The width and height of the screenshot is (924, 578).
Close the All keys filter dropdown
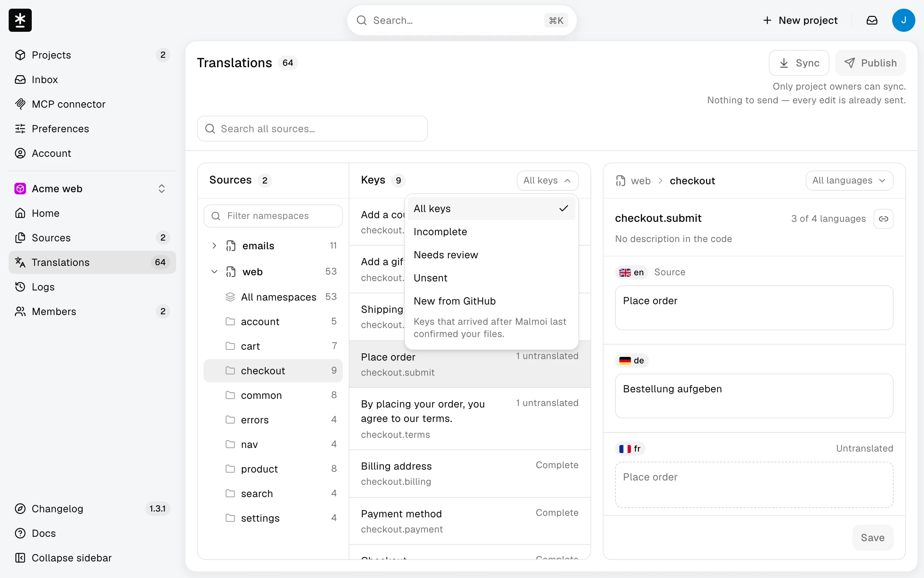pyautogui.click(x=547, y=180)
